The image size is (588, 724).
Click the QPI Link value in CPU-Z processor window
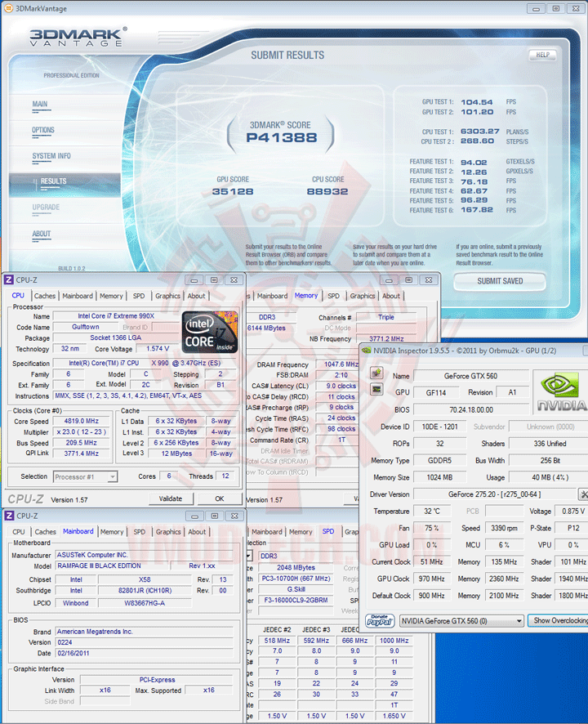click(81, 454)
